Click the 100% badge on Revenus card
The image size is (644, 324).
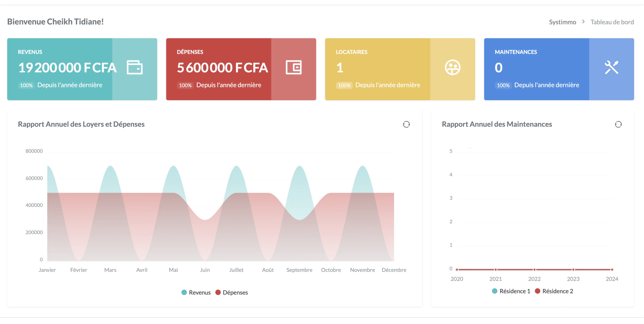pos(26,85)
